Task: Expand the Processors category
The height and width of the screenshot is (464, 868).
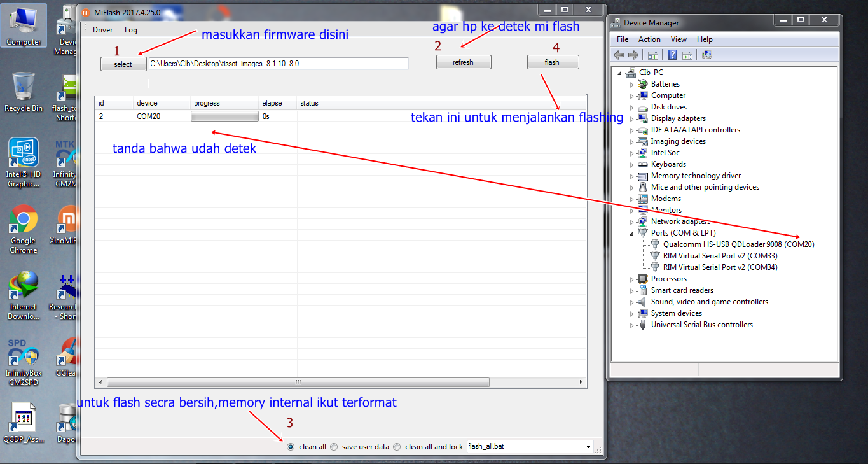Action: [x=632, y=279]
